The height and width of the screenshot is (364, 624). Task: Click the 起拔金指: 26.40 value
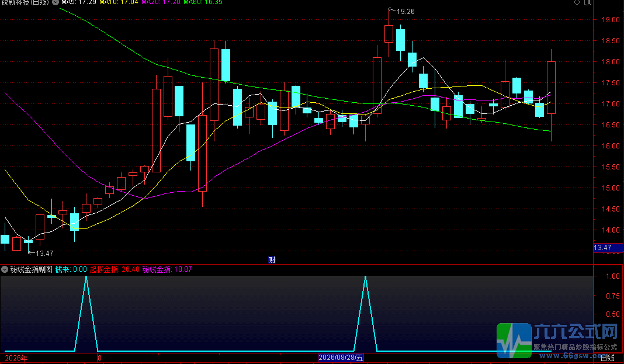coord(115,269)
